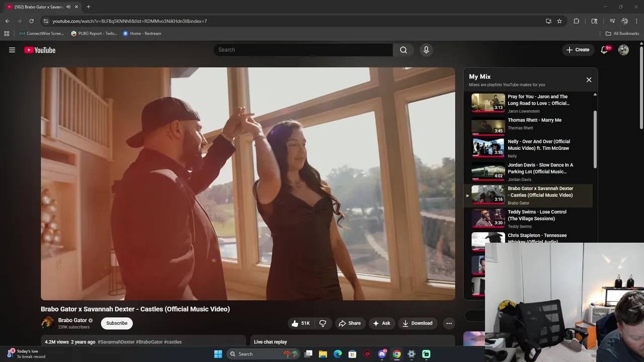Image resolution: width=644 pixels, height=362 pixels.
Task: Close the My Mix playlist panel
Action: point(589,79)
